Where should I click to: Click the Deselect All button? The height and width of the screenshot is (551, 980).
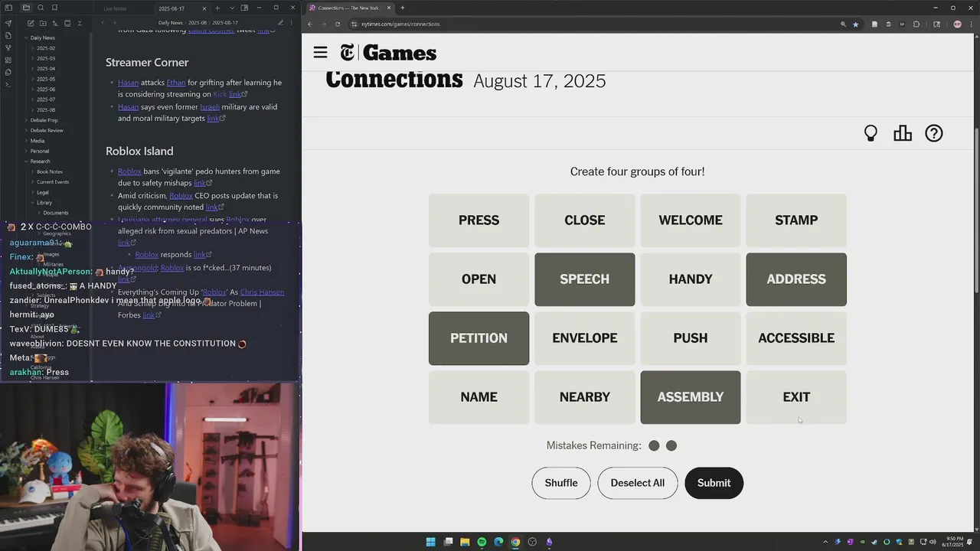[638, 483]
